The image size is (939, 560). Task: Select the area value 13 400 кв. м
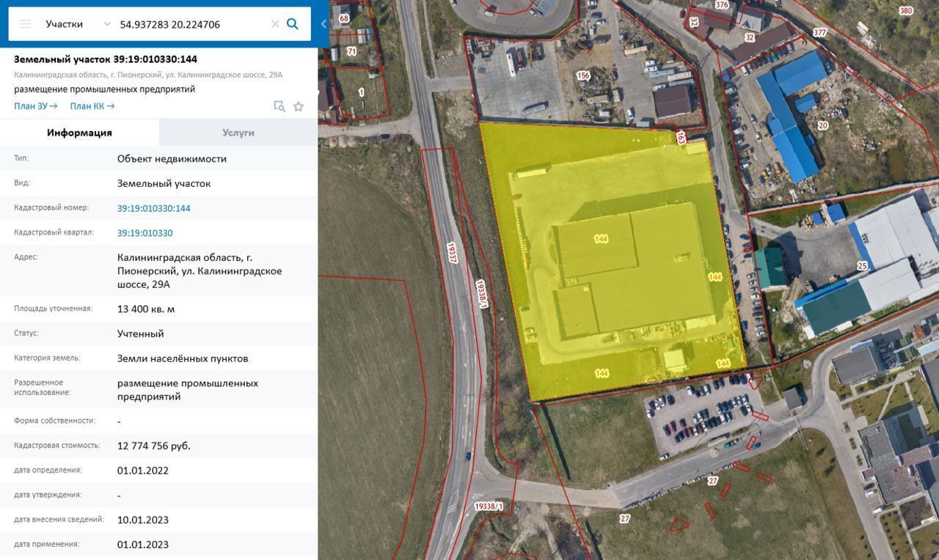(x=146, y=309)
